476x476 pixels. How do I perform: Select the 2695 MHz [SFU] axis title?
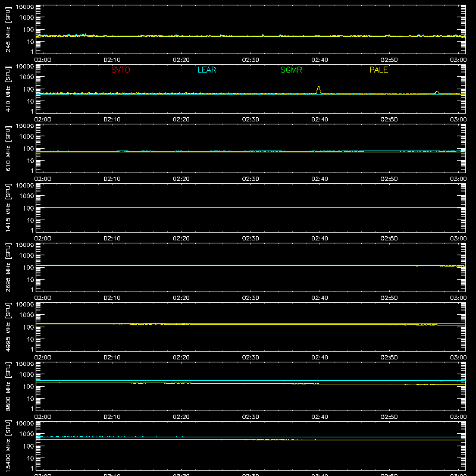[8, 268]
